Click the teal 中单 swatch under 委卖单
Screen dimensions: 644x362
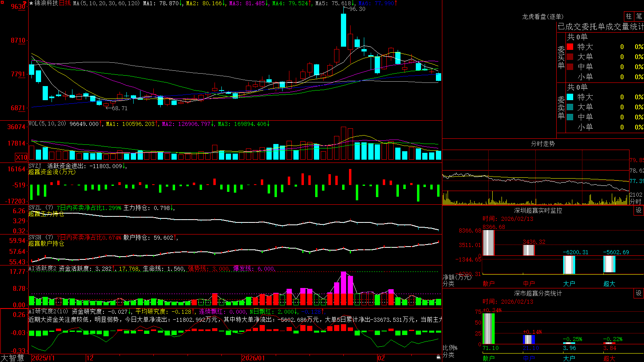click(570, 117)
